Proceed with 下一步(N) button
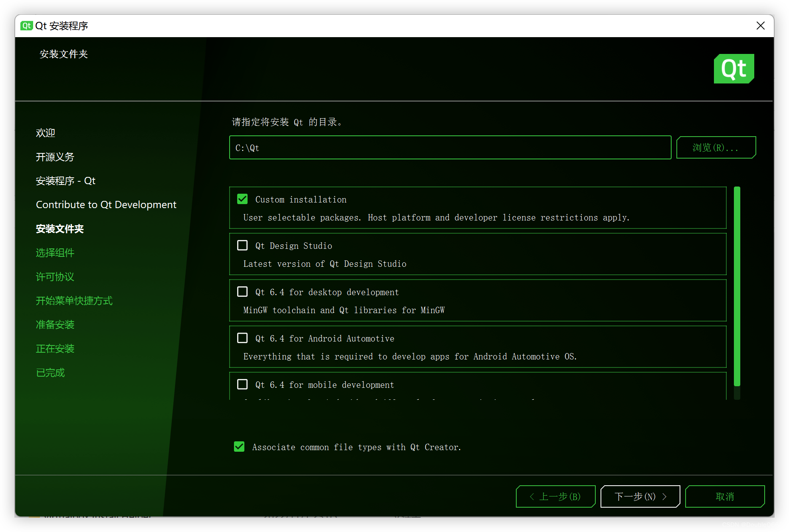 coord(640,496)
